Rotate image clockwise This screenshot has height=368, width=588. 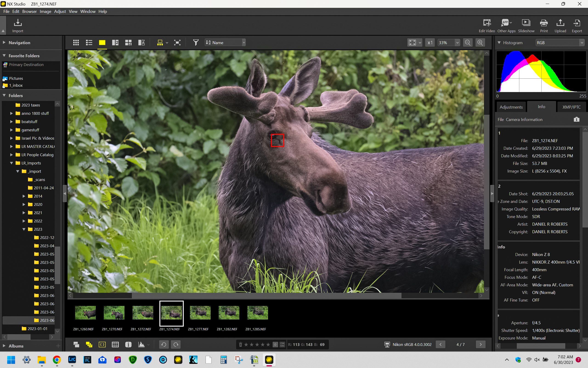coord(176,344)
